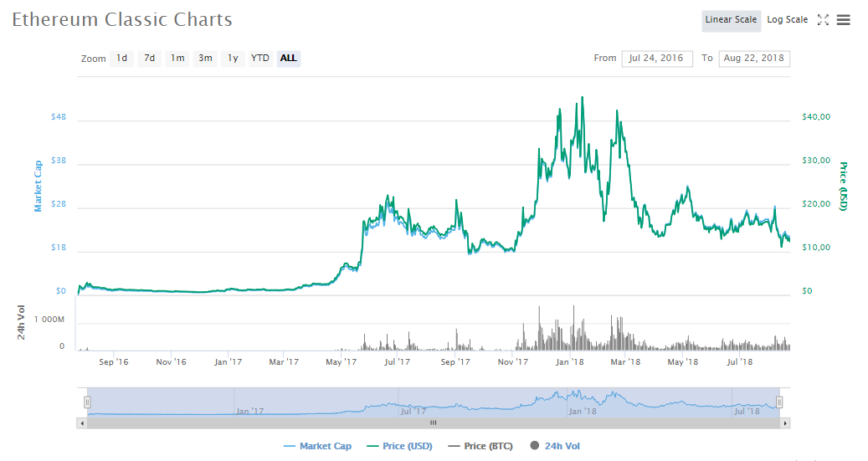
Task: Set zoom range to YTD
Action: [260, 58]
